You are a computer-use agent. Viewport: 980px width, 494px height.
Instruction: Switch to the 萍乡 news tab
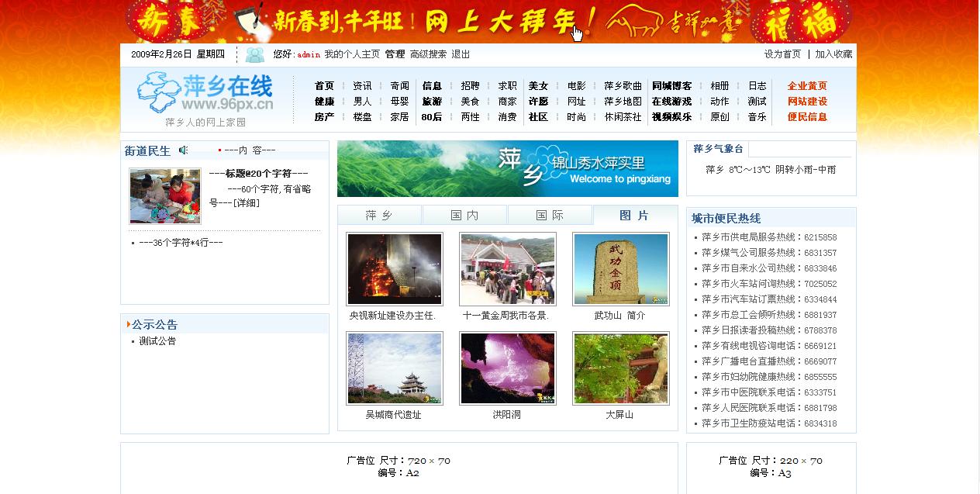[x=379, y=216]
